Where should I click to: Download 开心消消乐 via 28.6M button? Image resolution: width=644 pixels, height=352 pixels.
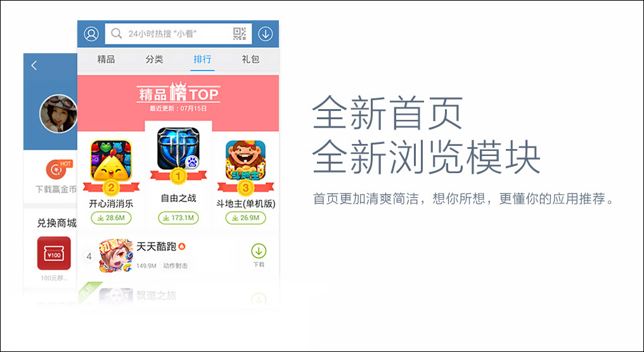tap(111, 218)
